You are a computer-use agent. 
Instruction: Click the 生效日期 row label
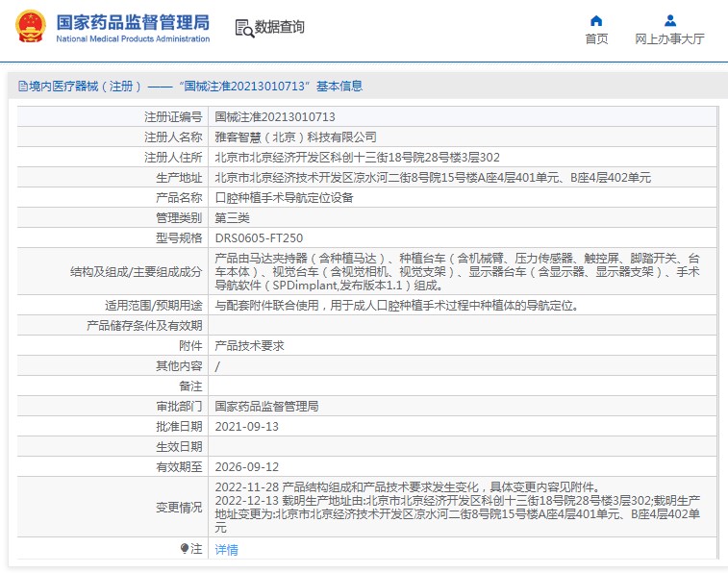click(x=179, y=447)
